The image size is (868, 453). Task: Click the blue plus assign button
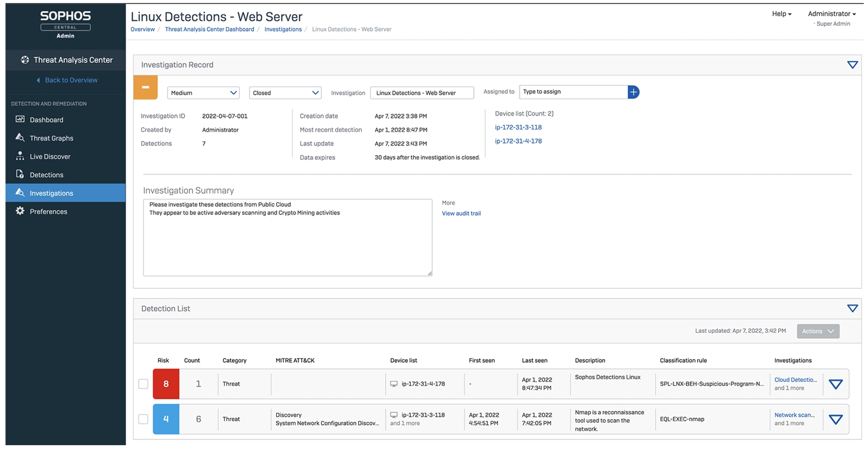(x=634, y=92)
